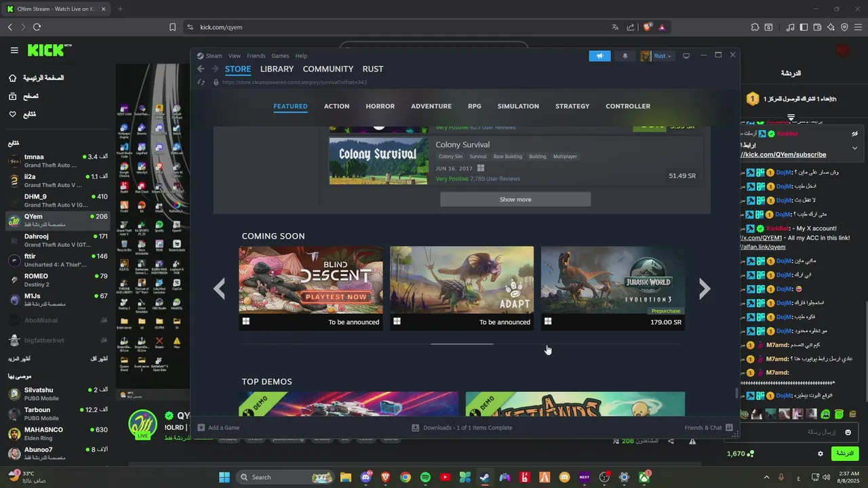
Task: Select the HORROR category tab
Action: [380, 106]
